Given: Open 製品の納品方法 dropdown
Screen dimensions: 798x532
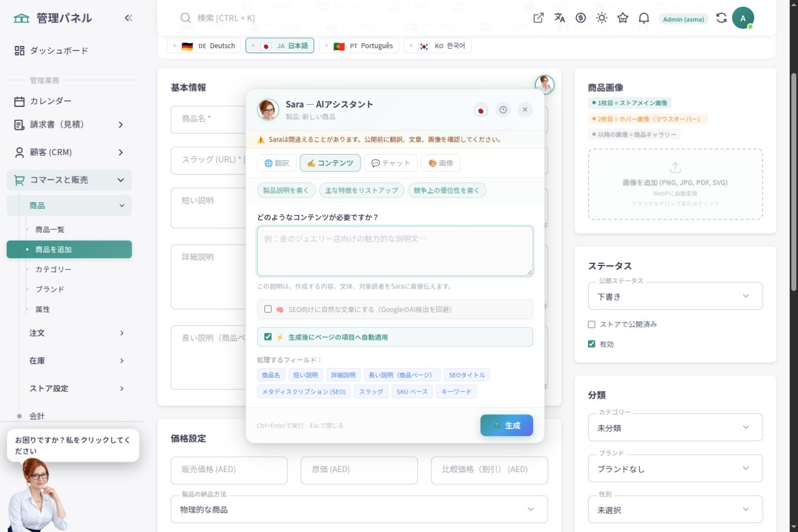Looking at the screenshot, I should (x=359, y=509).
